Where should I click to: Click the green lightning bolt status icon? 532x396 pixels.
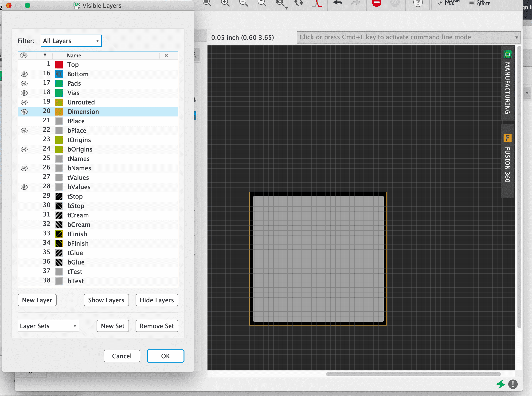click(501, 384)
